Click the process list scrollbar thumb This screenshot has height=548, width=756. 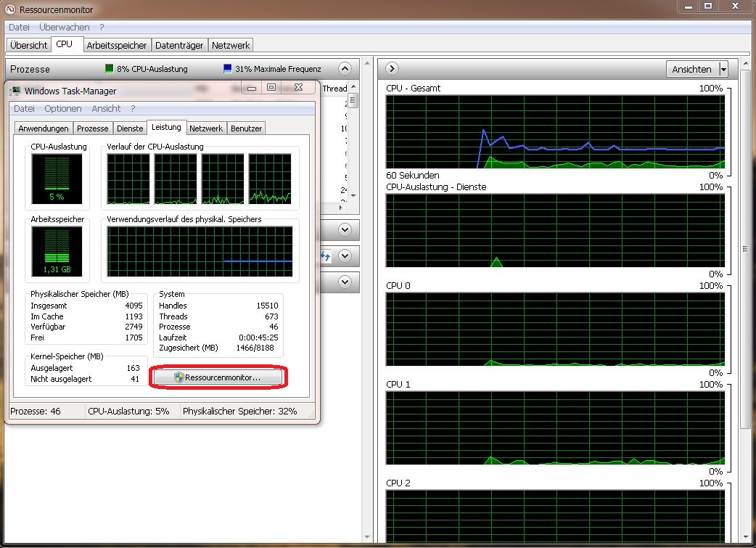click(x=354, y=101)
